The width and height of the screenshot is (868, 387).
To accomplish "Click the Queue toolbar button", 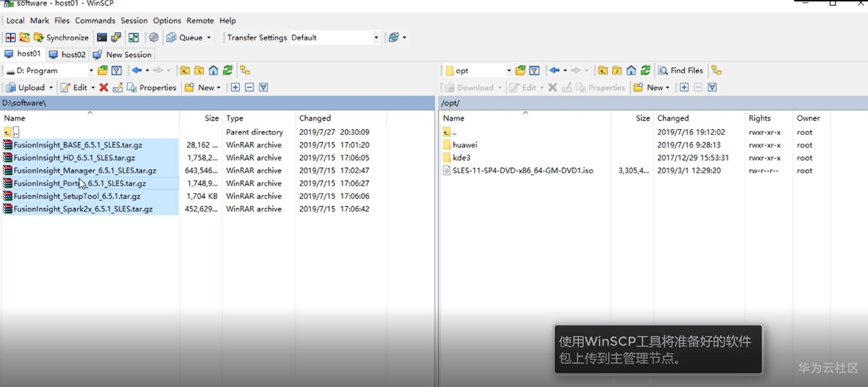I will point(185,37).
